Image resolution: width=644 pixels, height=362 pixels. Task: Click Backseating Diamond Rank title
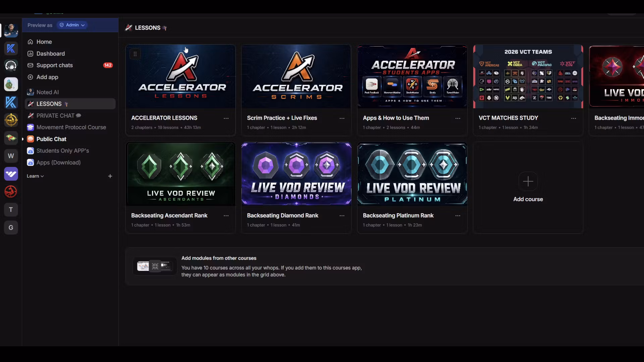[282, 216]
